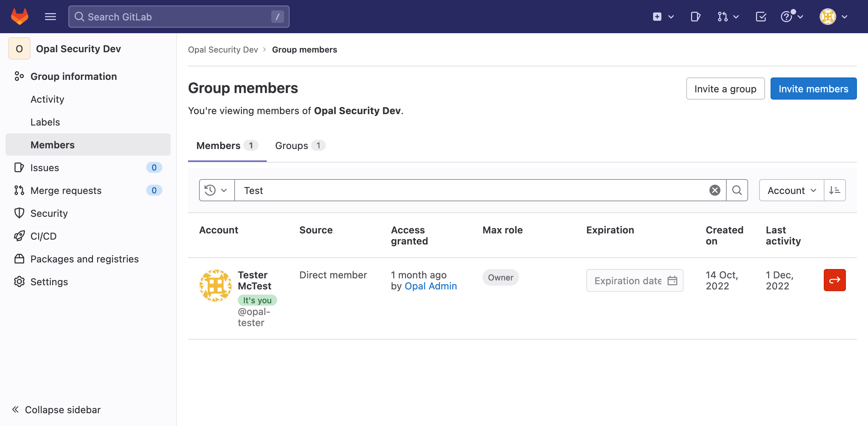The height and width of the screenshot is (426, 868).
Task: Click the magnifier search members button
Action: [x=737, y=190]
